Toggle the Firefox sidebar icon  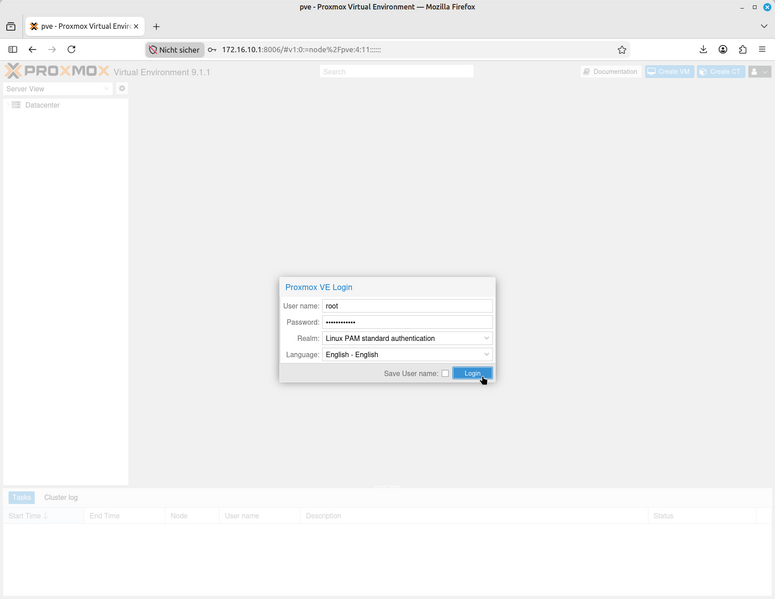(13, 49)
